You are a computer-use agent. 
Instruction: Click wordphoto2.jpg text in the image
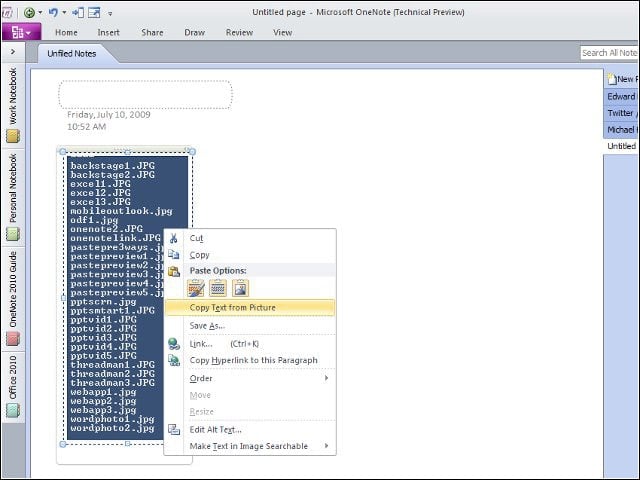pos(113,428)
